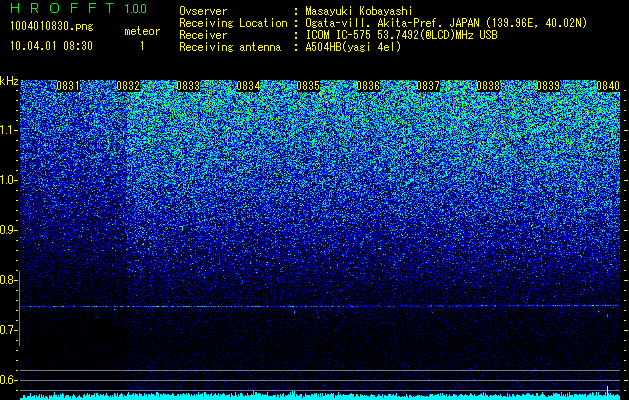Viewport: 629px width, 400px height.
Task: Click observer name Masayuki Kobayashi
Action: [x=359, y=11]
